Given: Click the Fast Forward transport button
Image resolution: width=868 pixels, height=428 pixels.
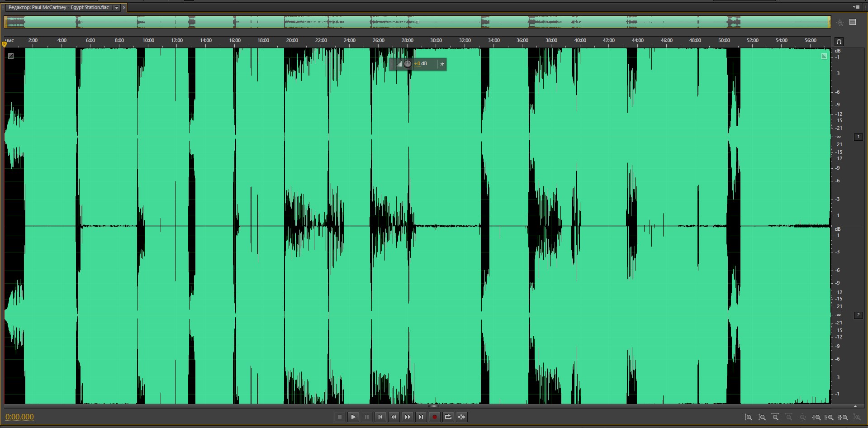Looking at the screenshot, I should (408, 417).
